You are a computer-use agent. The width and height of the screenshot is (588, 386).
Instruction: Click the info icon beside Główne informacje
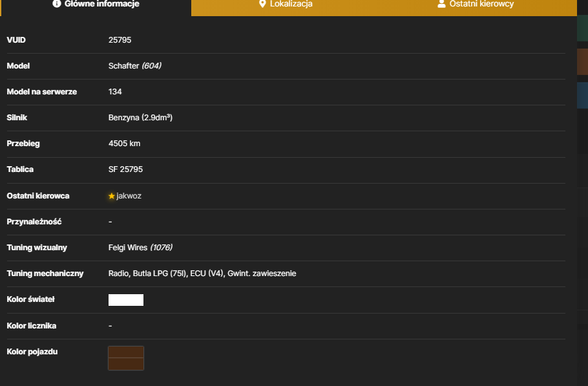pyautogui.click(x=57, y=4)
